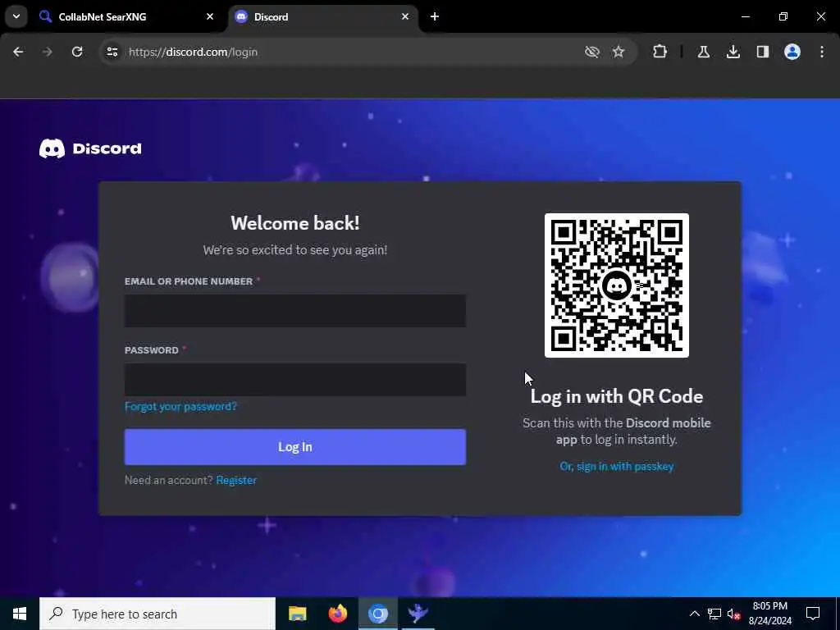Open the Windows notification center icon
The image size is (840, 630).
(x=813, y=614)
